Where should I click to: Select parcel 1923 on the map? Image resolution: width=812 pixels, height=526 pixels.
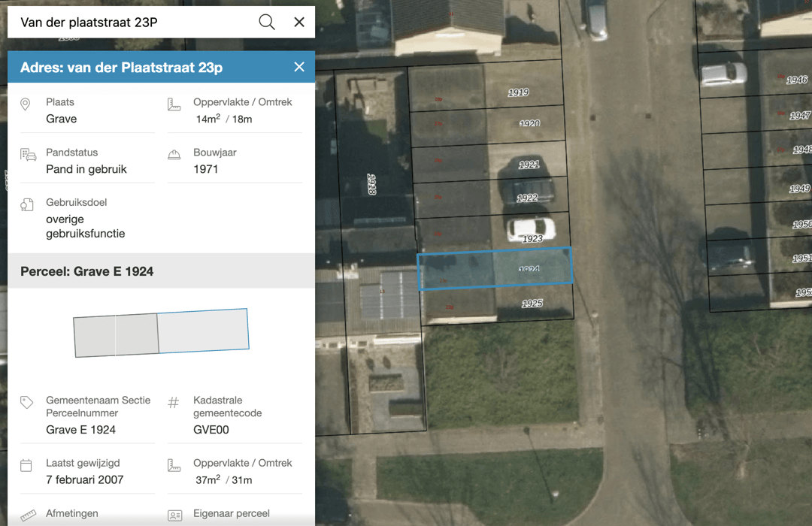(x=532, y=238)
